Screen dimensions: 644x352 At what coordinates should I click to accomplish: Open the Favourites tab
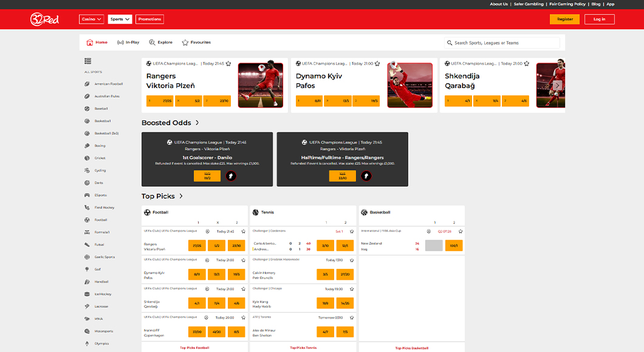pos(196,42)
